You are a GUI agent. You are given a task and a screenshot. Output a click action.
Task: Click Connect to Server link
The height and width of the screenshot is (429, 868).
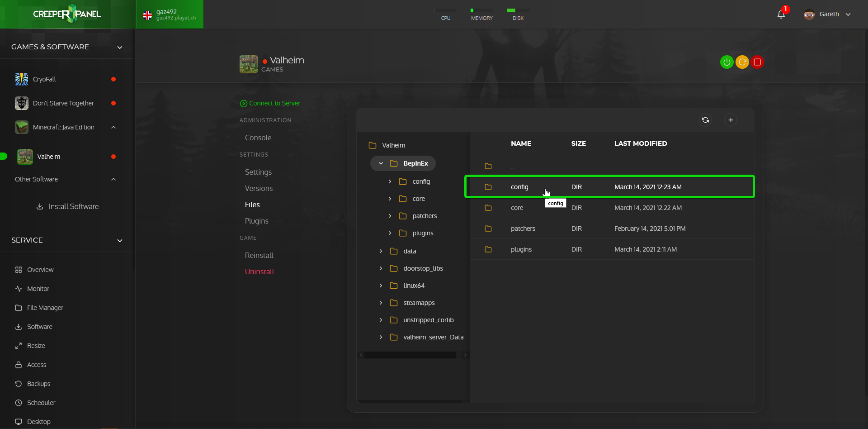270,103
